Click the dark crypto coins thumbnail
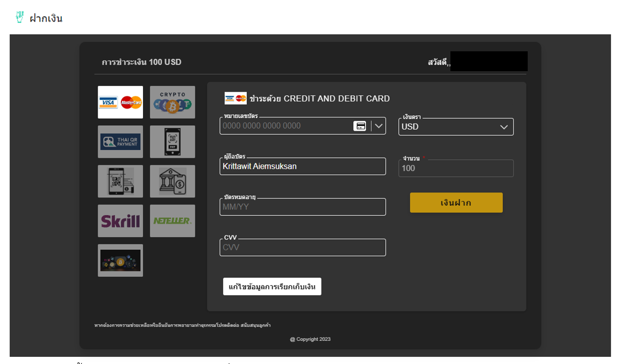 (120, 260)
